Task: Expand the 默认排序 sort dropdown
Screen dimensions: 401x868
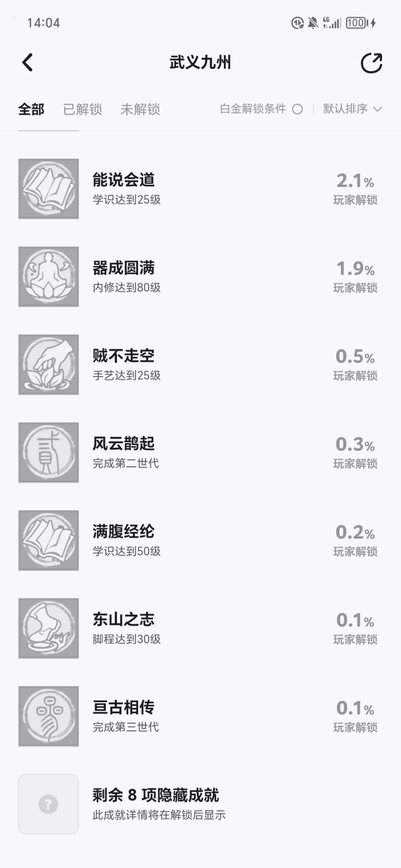Action: pyautogui.click(x=353, y=109)
